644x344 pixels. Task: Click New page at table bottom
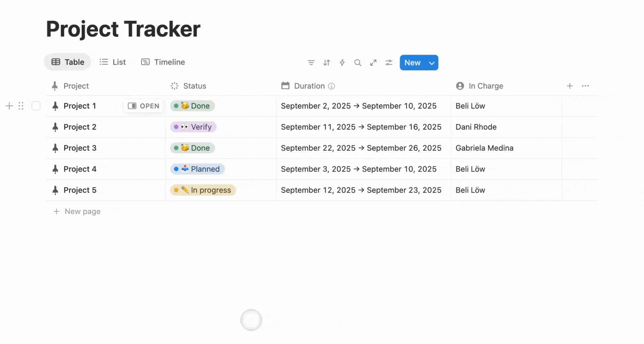tap(77, 211)
